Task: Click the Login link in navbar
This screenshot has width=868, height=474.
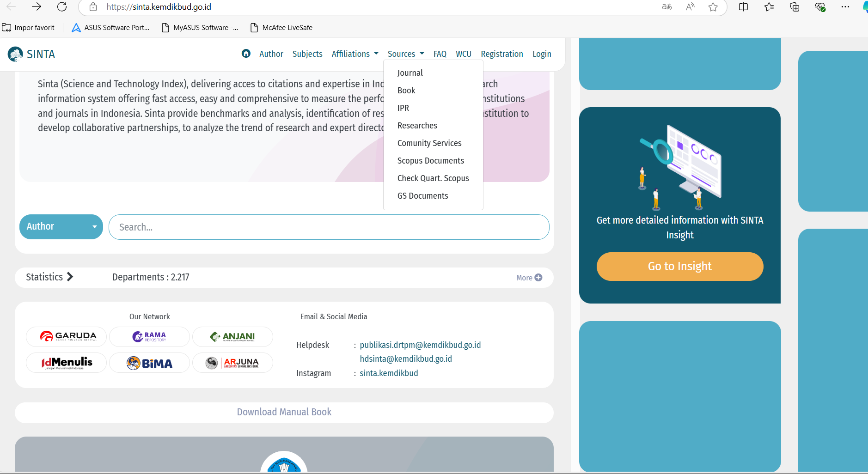Action: (541, 54)
